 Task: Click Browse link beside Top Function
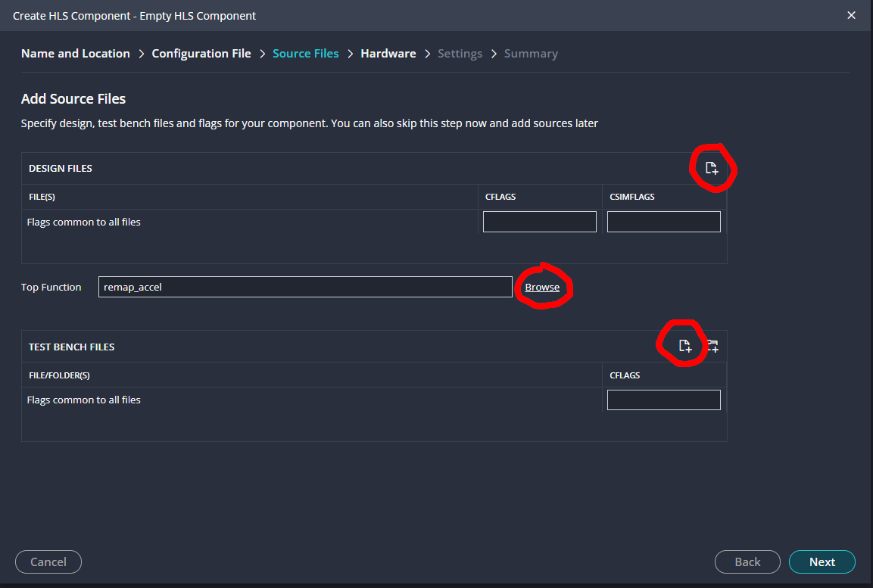tap(542, 288)
